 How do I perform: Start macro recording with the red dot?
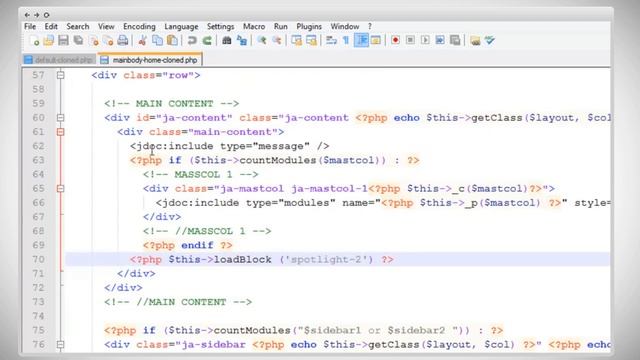[395, 40]
